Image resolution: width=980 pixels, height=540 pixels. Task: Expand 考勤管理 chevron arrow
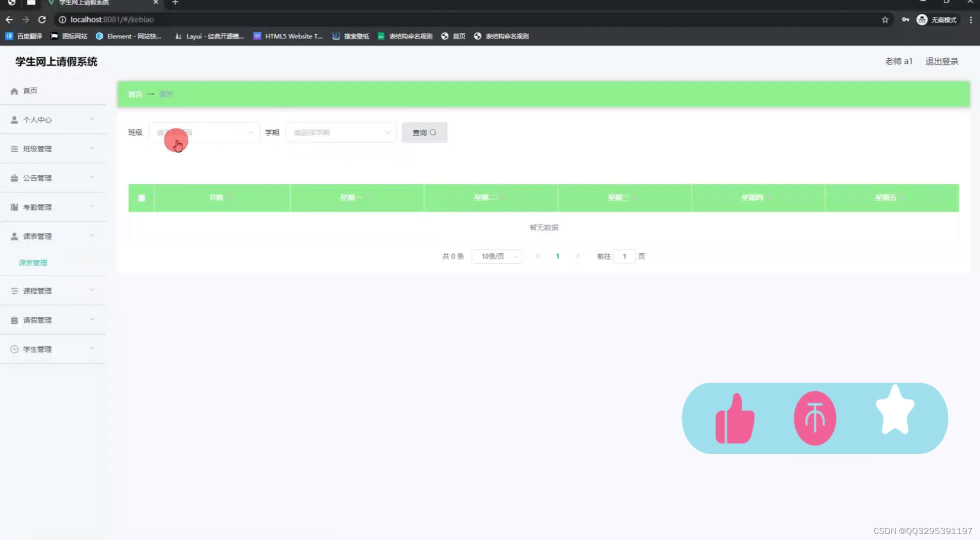tap(92, 206)
